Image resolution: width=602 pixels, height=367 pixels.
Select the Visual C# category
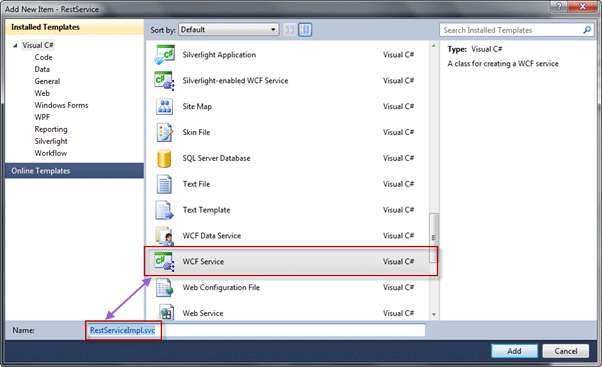point(38,45)
